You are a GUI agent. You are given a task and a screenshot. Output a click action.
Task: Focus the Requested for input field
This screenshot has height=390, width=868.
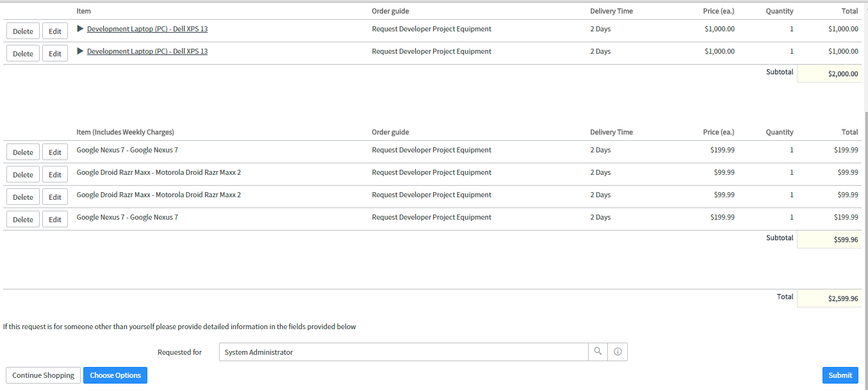pos(404,352)
